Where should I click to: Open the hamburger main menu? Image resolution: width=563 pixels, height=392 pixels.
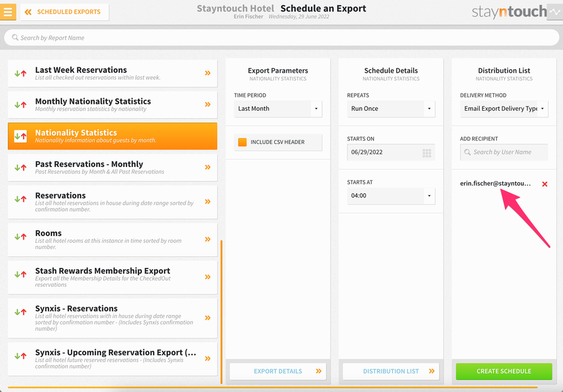(x=8, y=12)
